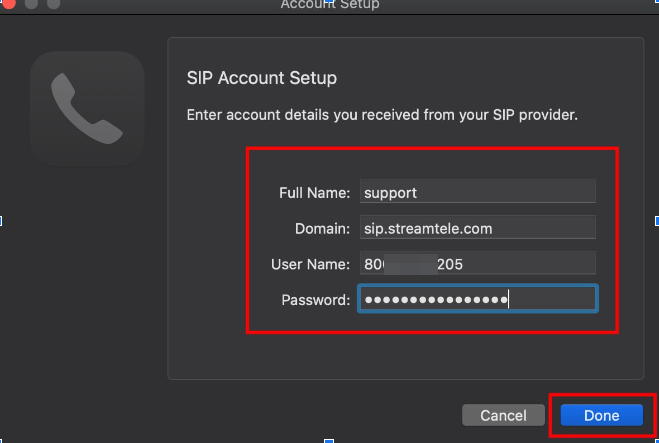
Task: Click the bottom center selection handle
Action: tap(329, 440)
